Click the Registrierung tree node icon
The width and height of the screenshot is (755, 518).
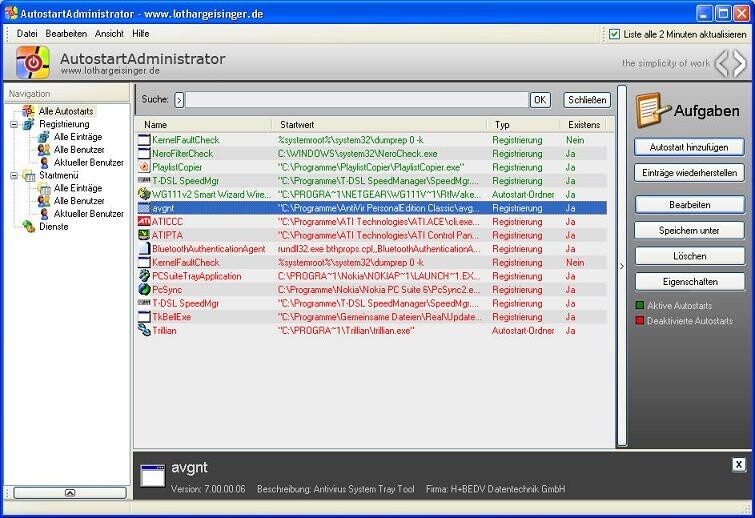28,124
